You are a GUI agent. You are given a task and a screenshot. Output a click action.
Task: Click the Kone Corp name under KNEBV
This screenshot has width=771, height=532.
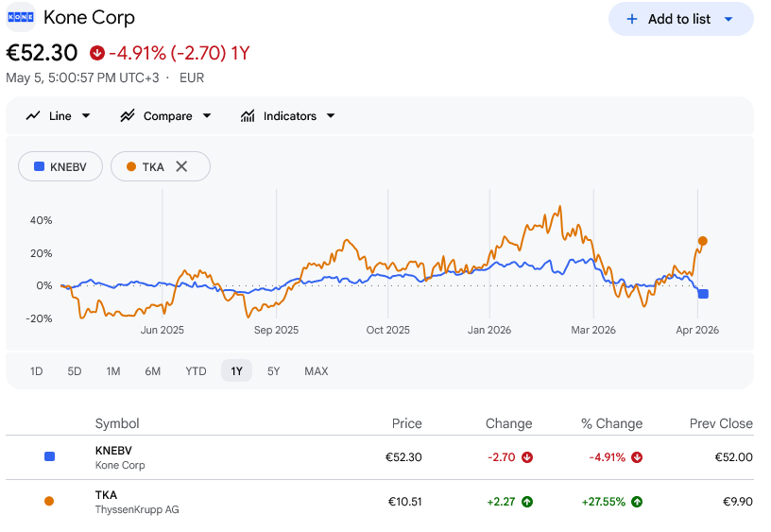120,465
